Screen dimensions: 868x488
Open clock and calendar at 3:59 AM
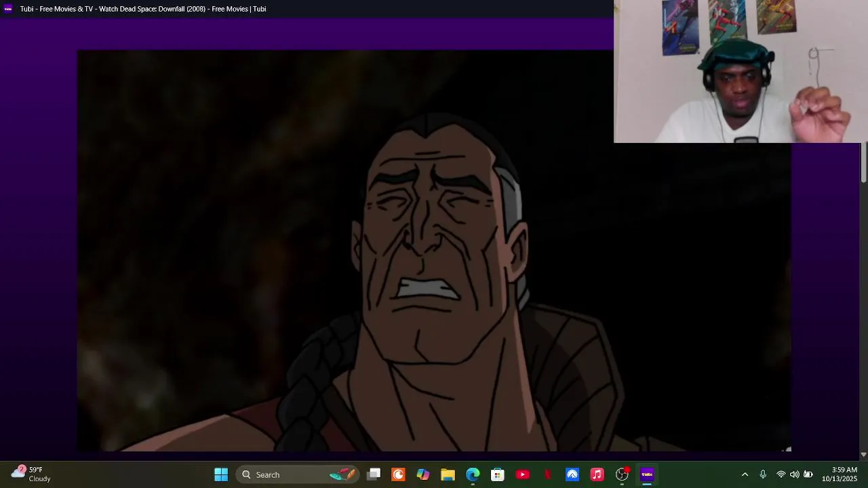point(840,474)
